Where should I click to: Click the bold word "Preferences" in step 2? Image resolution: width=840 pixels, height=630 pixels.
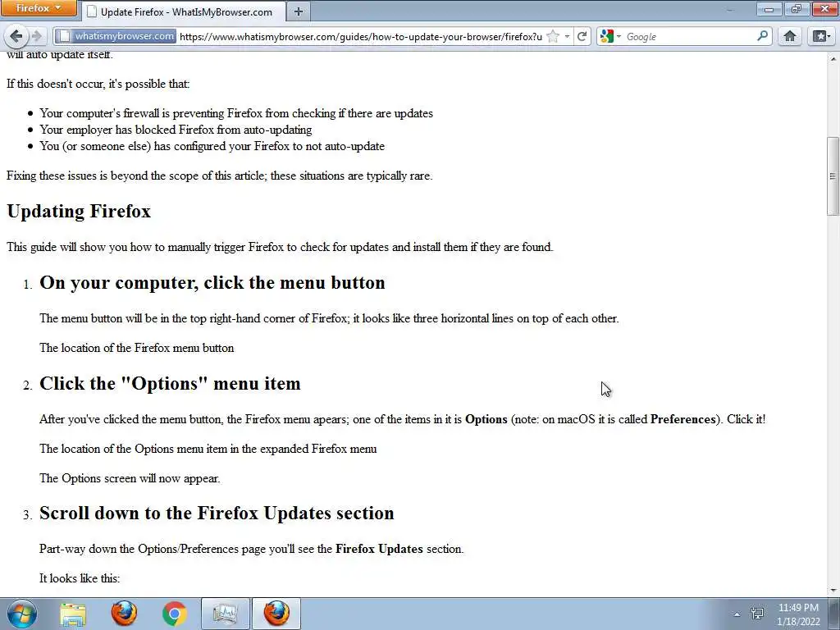[x=683, y=419]
